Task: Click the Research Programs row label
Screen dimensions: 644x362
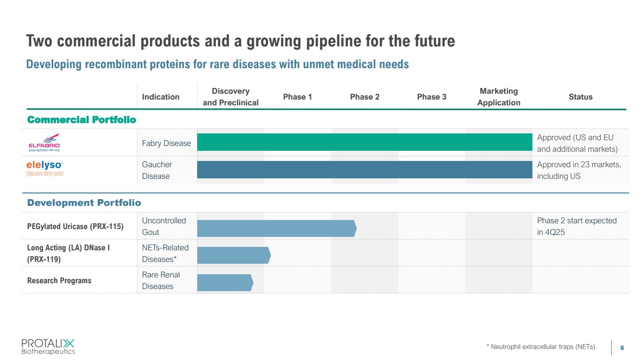Action: (x=59, y=280)
